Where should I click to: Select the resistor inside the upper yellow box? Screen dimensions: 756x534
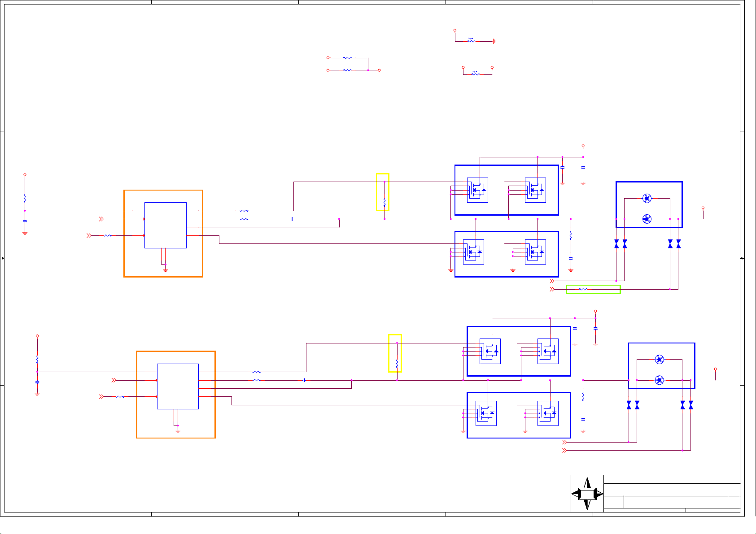pos(385,202)
